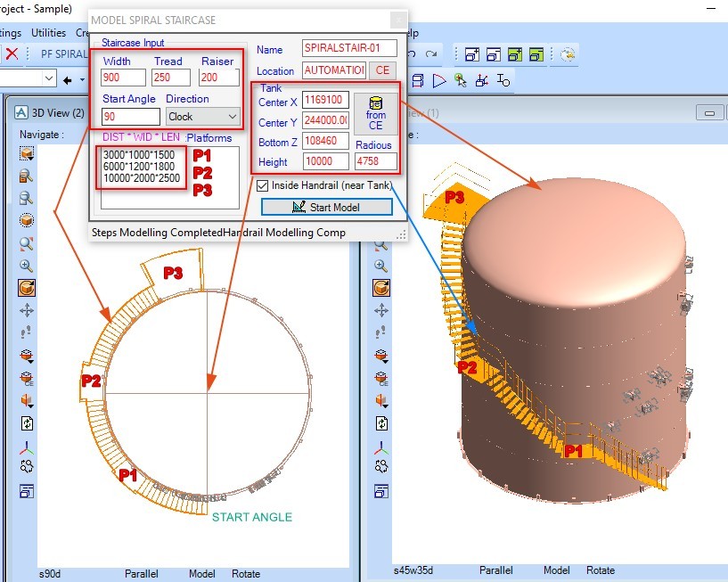Screen dimensions: 728x582
Task: Click the text-cursor with circle toolbar icon
Action: 503,80
